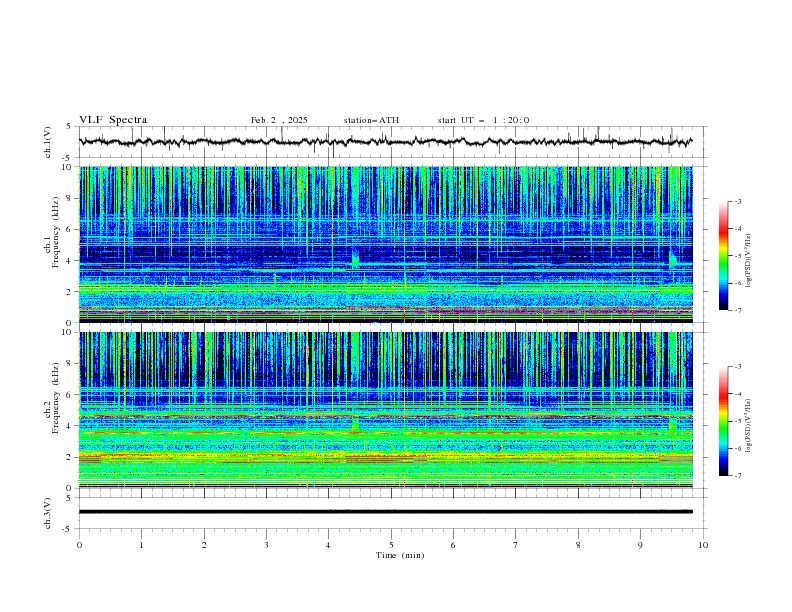792x612 pixels.
Task: Click the ch.2 PSD color bar
Action: tap(723, 421)
